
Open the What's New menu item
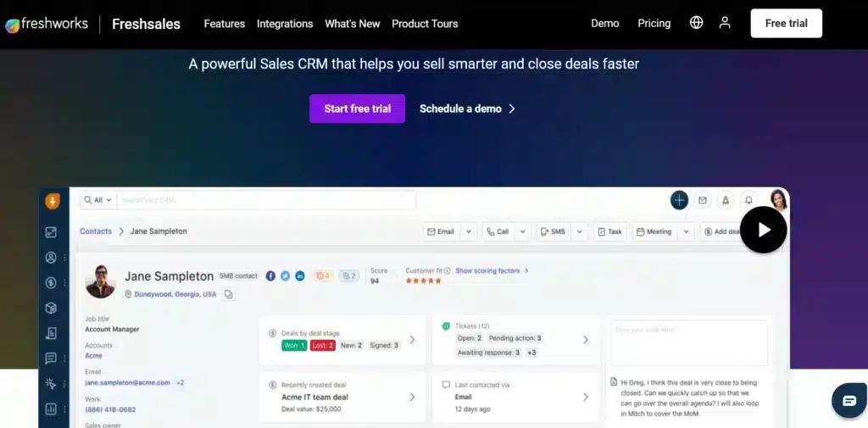pos(352,24)
